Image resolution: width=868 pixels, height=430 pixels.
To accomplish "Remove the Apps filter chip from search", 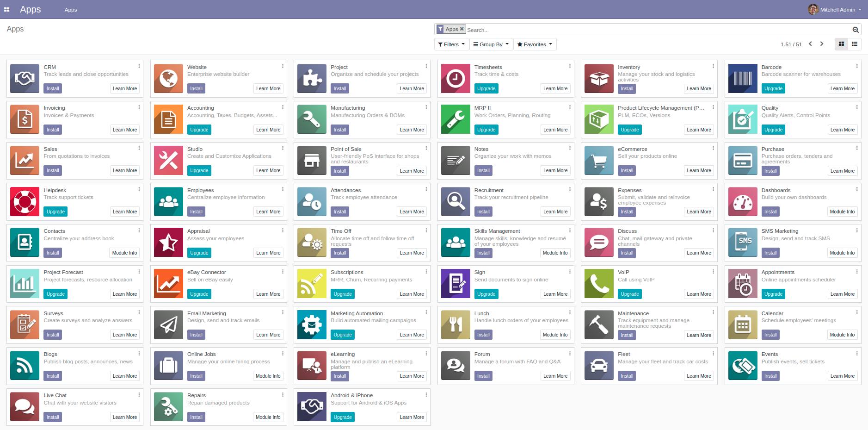I will click(462, 29).
